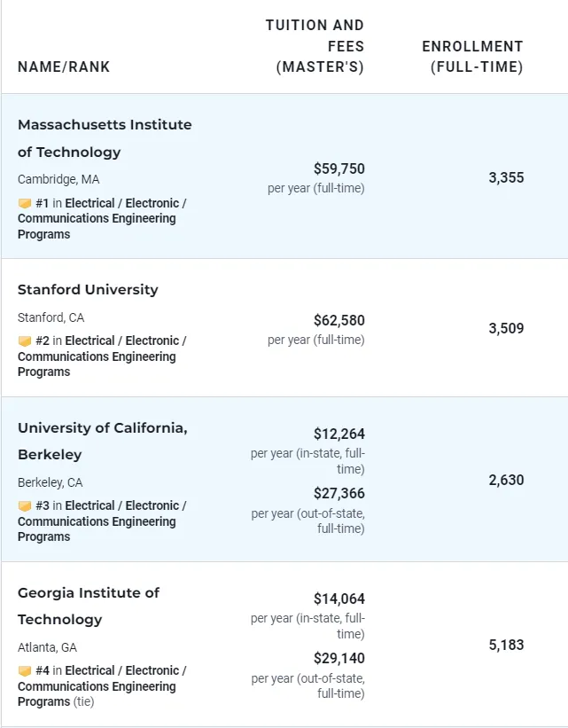Select MIT's $59,750 tuition value
568x728 pixels.
pyautogui.click(x=338, y=168)
